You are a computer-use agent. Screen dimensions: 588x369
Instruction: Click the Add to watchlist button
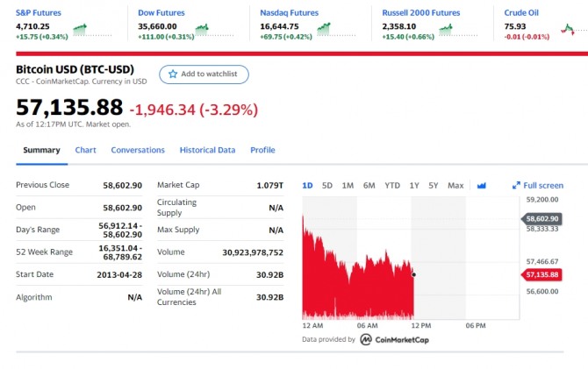203,75
